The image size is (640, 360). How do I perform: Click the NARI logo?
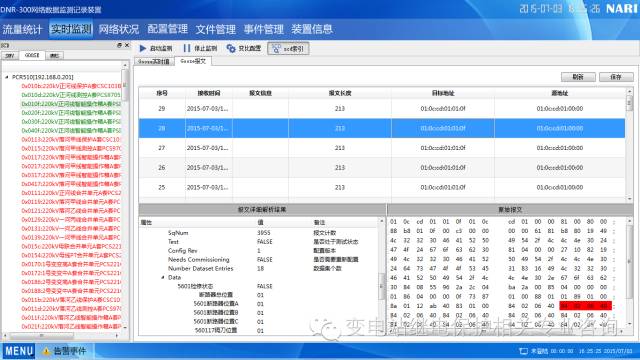621,9
